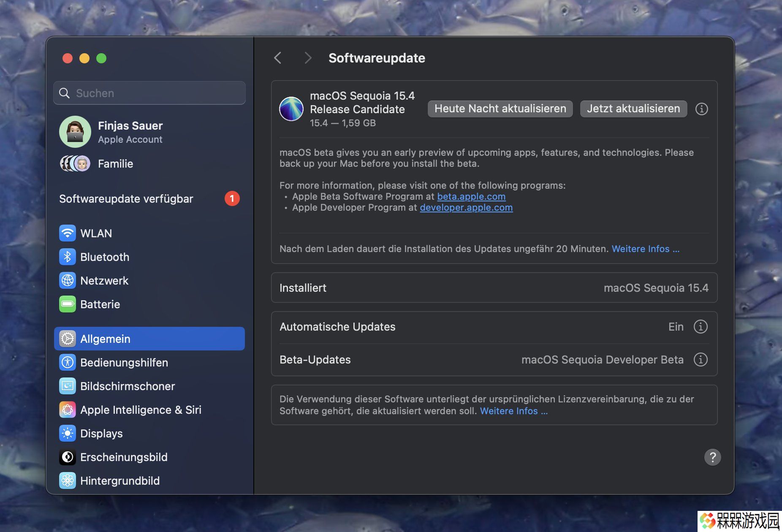782x532 pixels.
Task: Click the Automatische Updates label
Action: coord(337,326)
